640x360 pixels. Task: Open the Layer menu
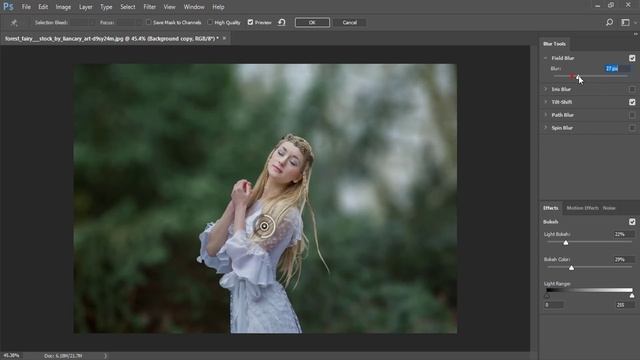(86, 7)
